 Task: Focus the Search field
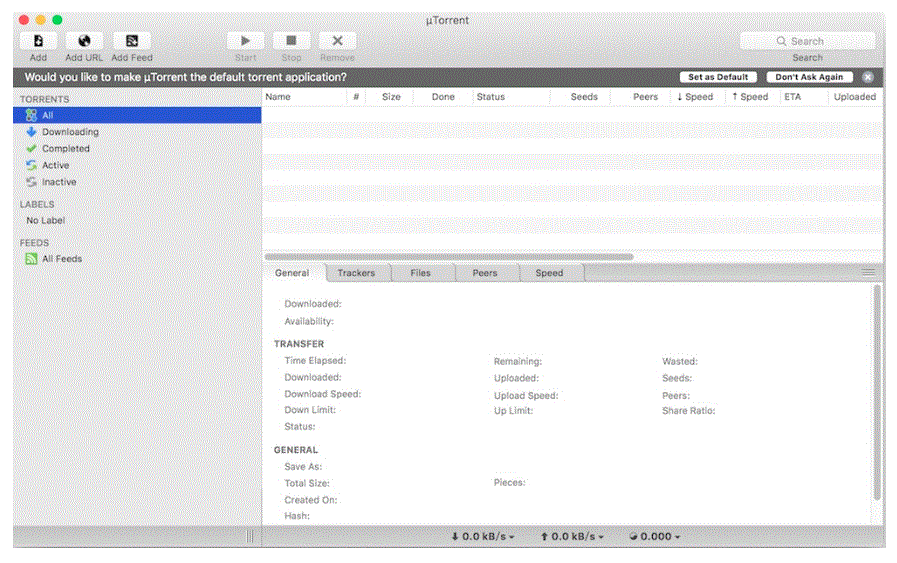click(x=807, y=41)
